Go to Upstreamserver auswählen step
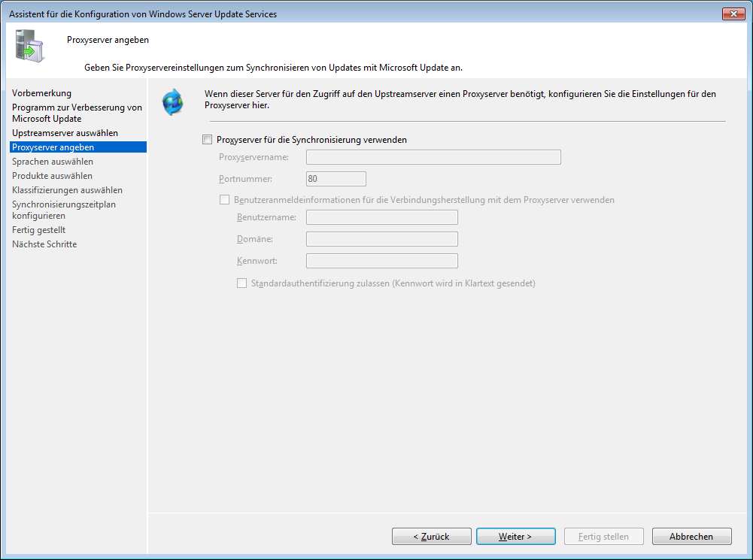This screenshot has width=753, height=560. [x=65, y=133]
